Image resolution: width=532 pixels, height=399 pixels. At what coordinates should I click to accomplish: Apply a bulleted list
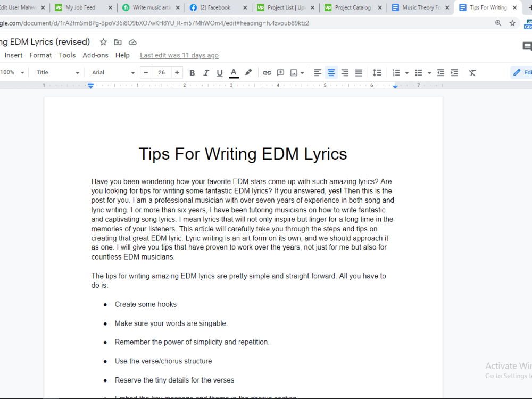coord(419,72)
